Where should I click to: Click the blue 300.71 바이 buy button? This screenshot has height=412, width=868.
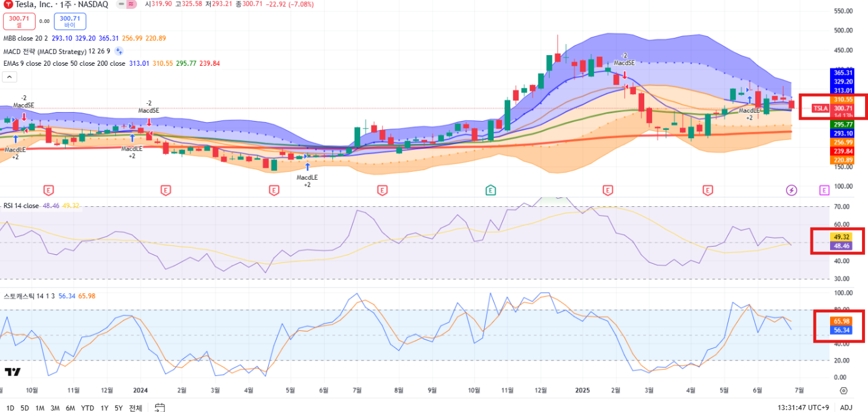70,21
